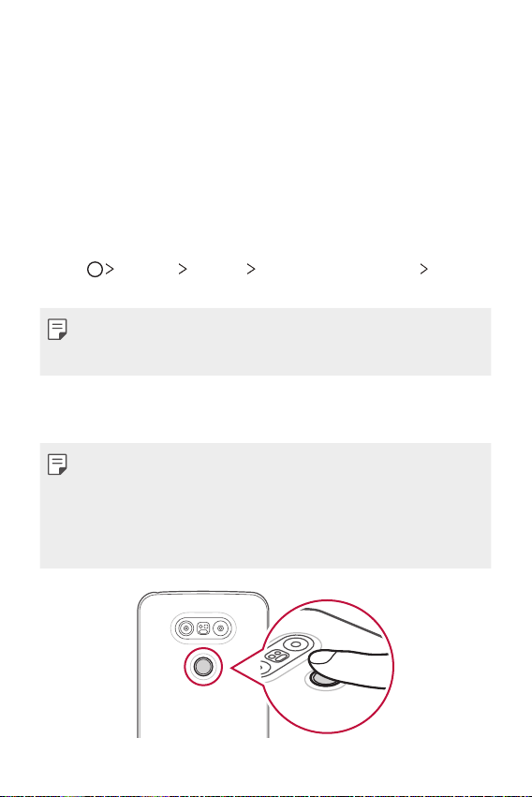Viewport: 532px width, 797px height.
Task: Click the fingerprint button under the finger in callout
Action: click(x=321, y=679)
